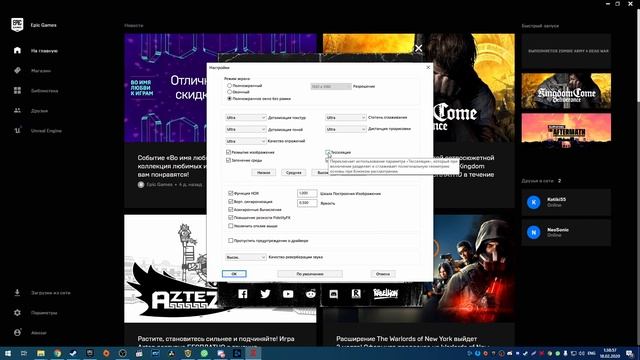The height and width of the screenshot is (360, 640).
Task: Toggle Пропустить предупреждение о драйвере checkbox
Action: click(x=231, y=240)
